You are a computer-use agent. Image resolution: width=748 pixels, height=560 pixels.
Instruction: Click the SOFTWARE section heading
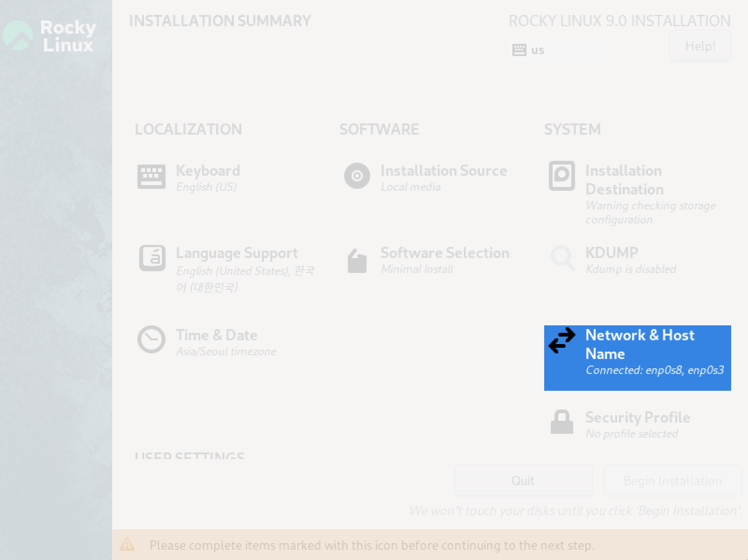click(379, 129)
